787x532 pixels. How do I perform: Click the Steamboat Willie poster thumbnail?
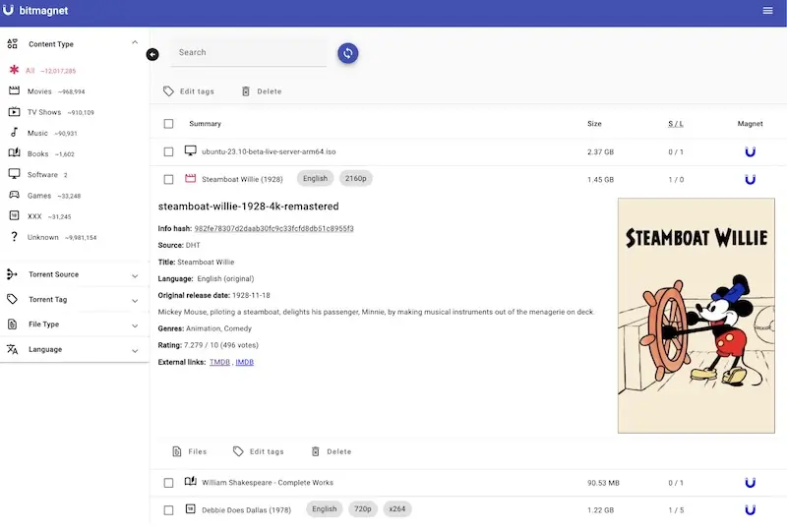click(696, 316)
